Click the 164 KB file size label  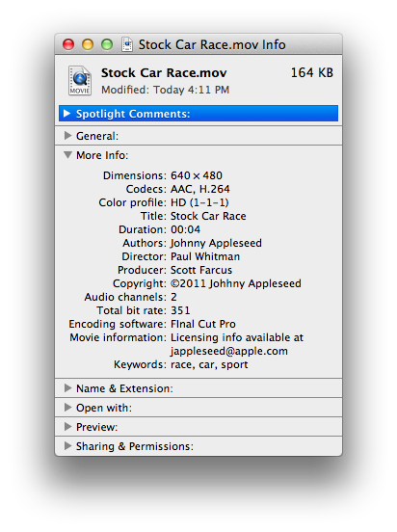(x=312, y=73)
